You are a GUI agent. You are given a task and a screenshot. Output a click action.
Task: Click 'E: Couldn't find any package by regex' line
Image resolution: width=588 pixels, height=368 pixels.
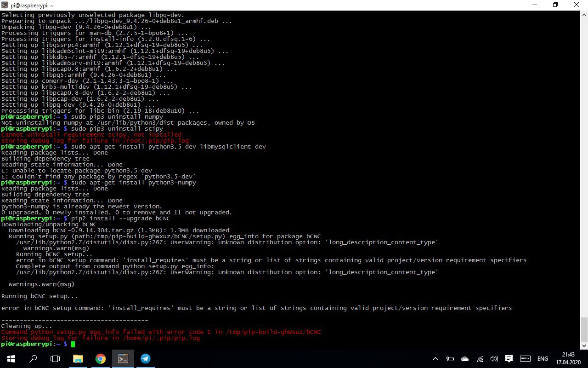pyautogui.click(x=98, y=177)
